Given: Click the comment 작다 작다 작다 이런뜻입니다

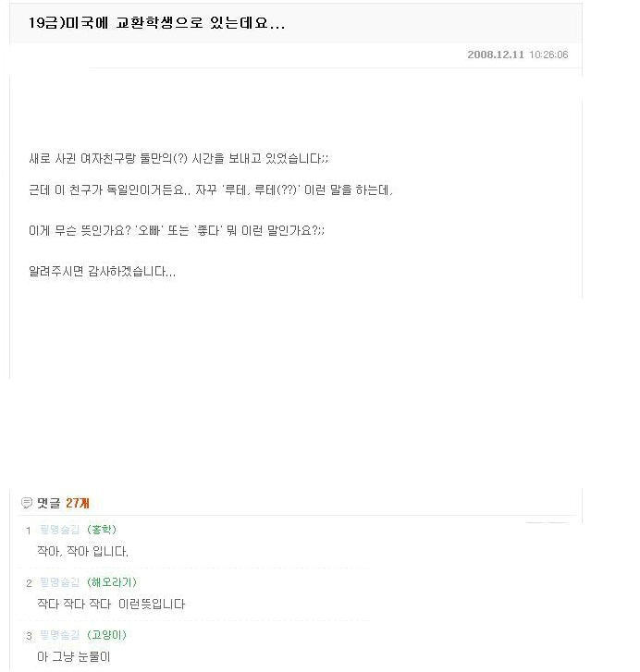Looking at the screenshot, I should (x=111, y=604).
